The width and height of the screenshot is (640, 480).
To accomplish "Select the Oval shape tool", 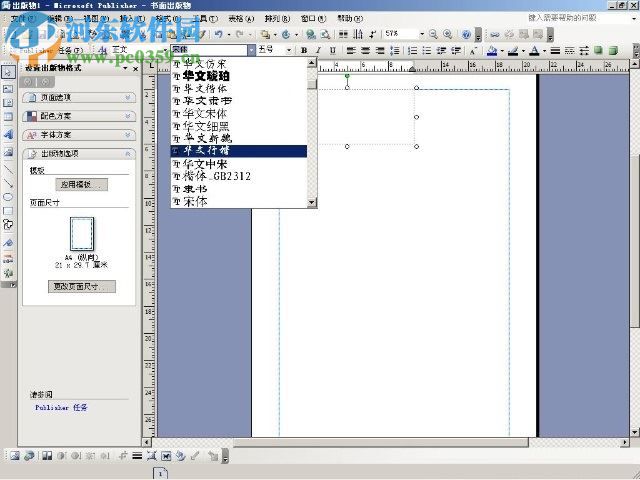I will [x=8, y=197].
